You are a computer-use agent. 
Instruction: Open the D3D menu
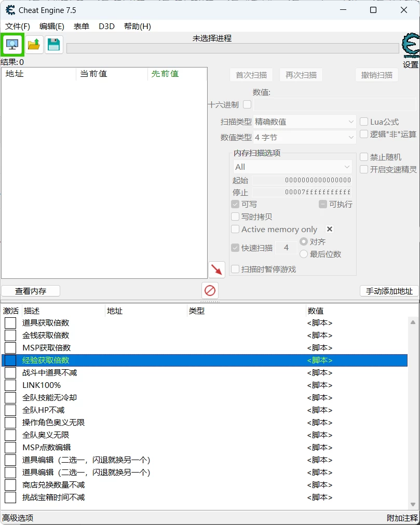[x=107, y=26]
